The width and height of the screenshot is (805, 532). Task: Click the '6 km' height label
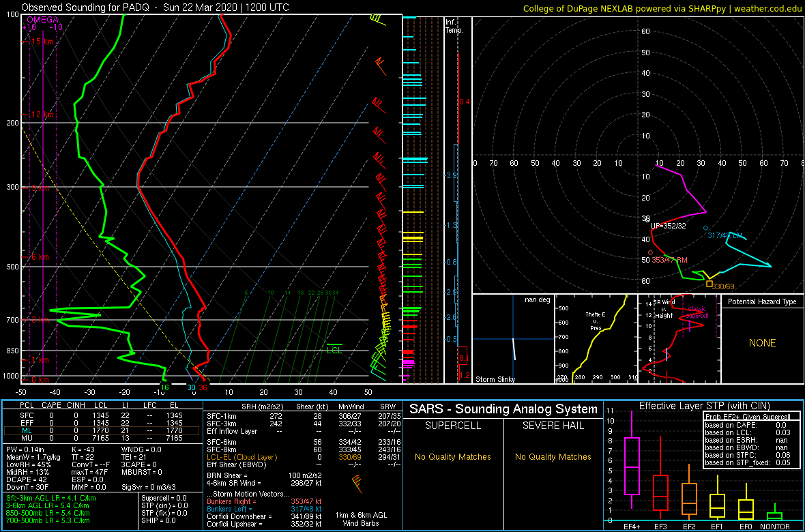(x=40, y=256)
